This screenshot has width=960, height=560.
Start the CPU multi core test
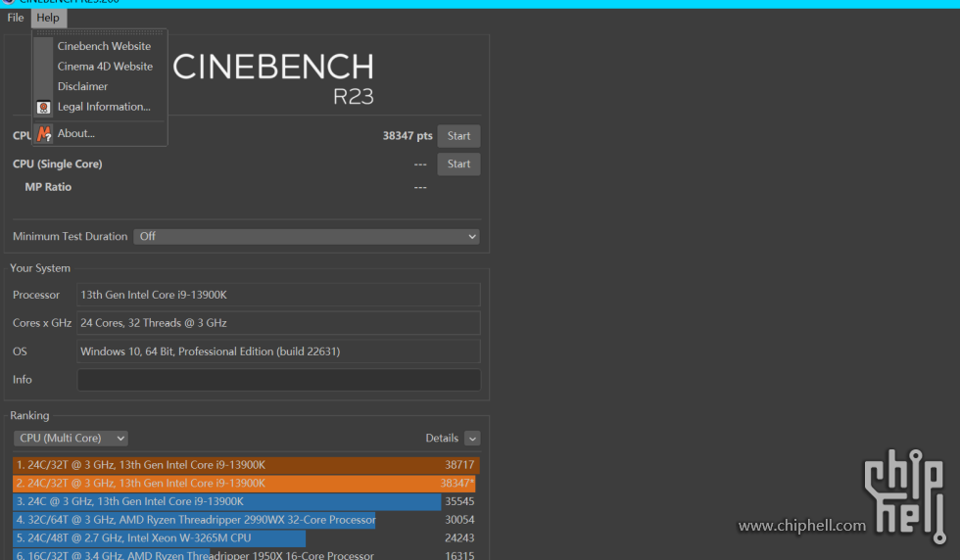click(458, 136)
